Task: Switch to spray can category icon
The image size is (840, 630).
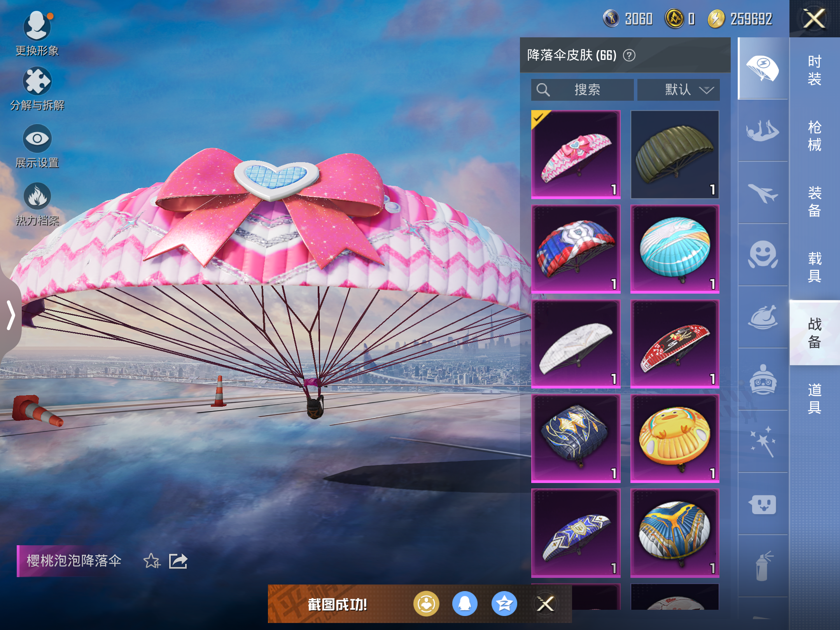Action: tap(763, 566)
